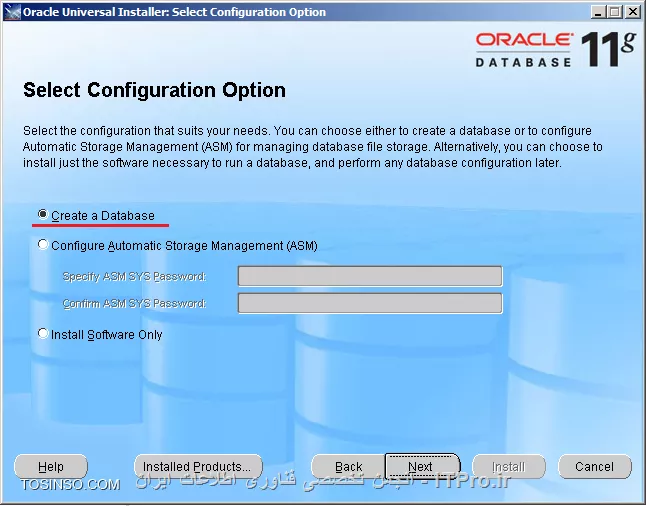Click the Specify ASM SYS Password field
The height and width of the screenshot is (506, 646).
point(370,276)
